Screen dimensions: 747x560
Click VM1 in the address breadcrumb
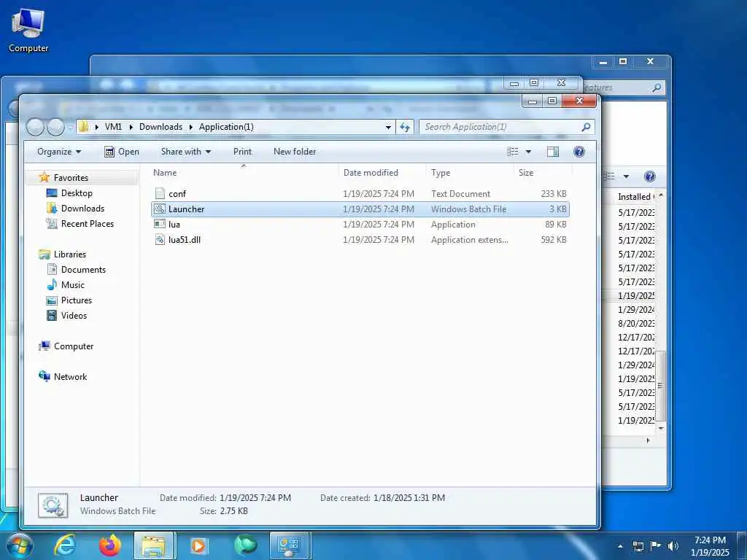pyautogui.click(x=113, y=127)
